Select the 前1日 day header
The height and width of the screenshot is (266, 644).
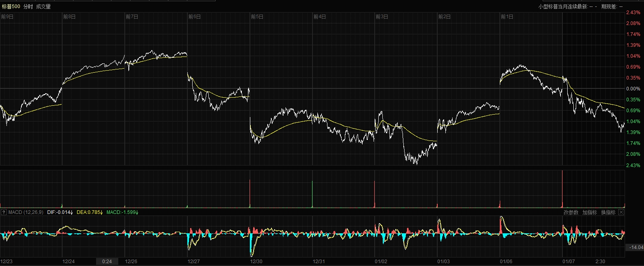(x=507, y=17)
